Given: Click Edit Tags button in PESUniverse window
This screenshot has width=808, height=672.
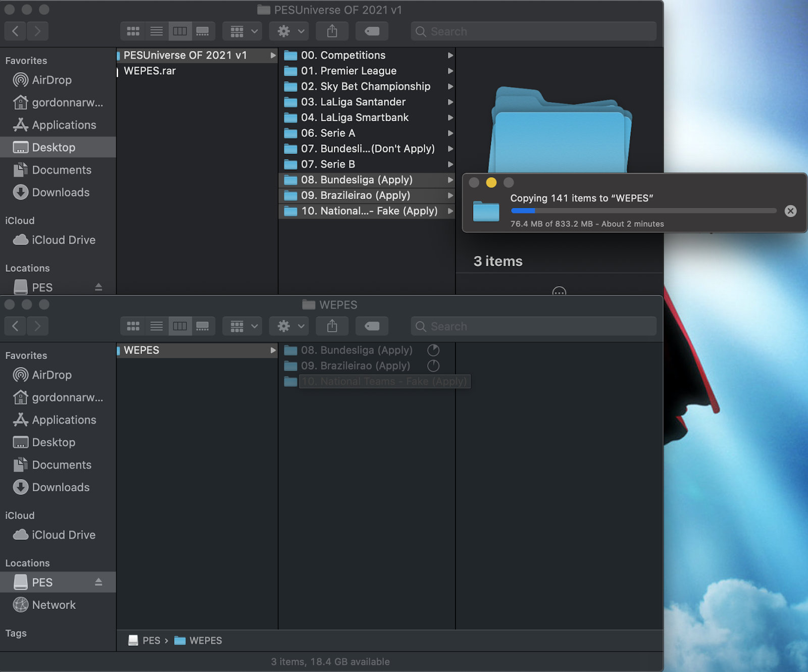Looking at the screenshot, I should click(372, 31).
